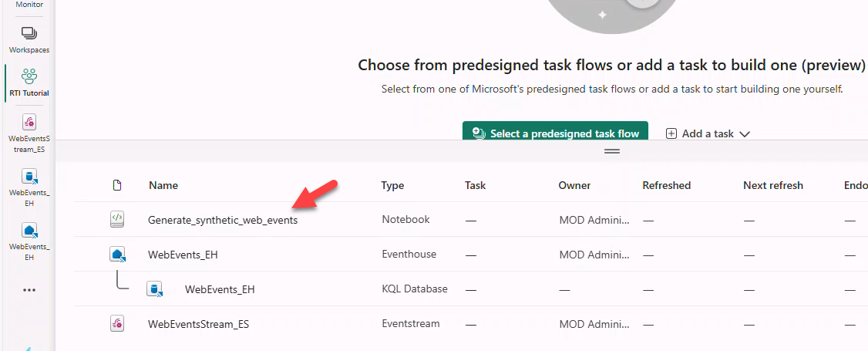Screen dimensions: 868x351
Task: Open Workspaces in left navigation
Action: [x=29, y=39]
